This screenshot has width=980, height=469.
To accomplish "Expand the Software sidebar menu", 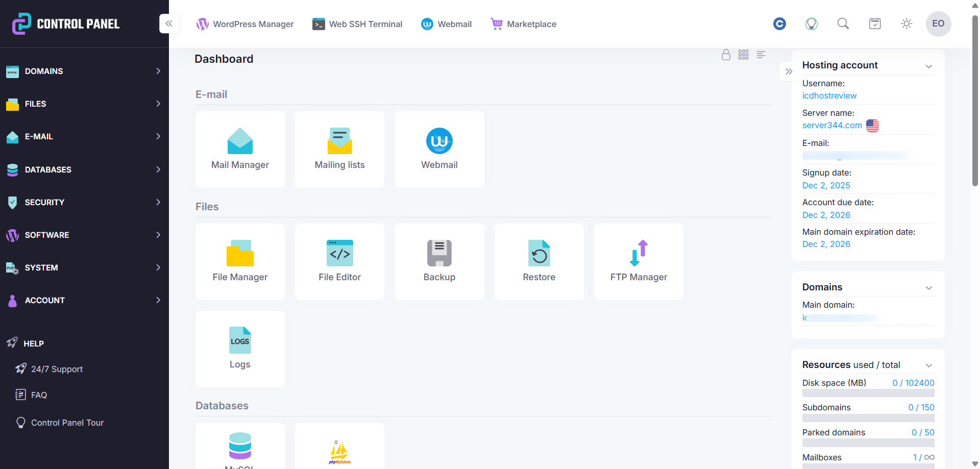I will [84, 235].
